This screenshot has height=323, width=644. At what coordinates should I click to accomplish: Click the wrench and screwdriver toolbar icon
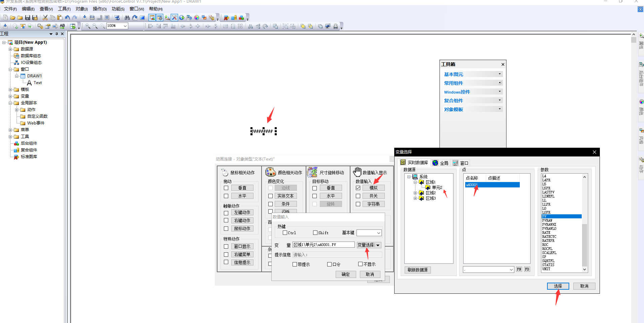point(174,17)
